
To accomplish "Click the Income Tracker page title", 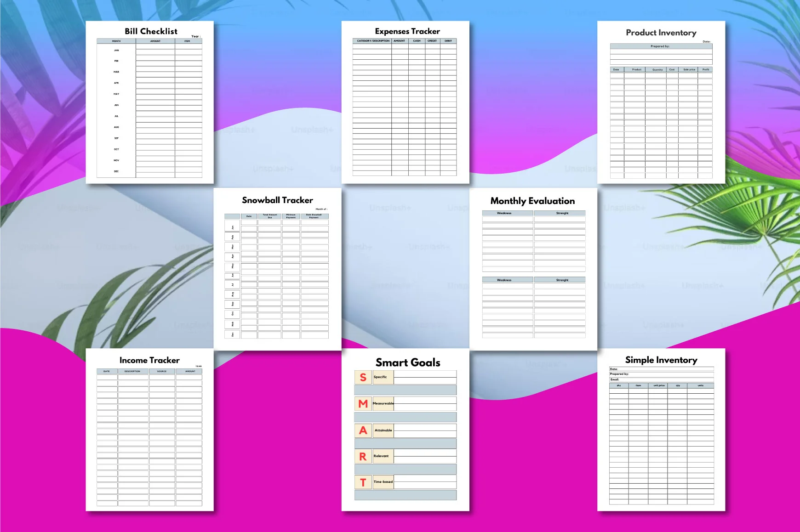I will pos(149,360).
